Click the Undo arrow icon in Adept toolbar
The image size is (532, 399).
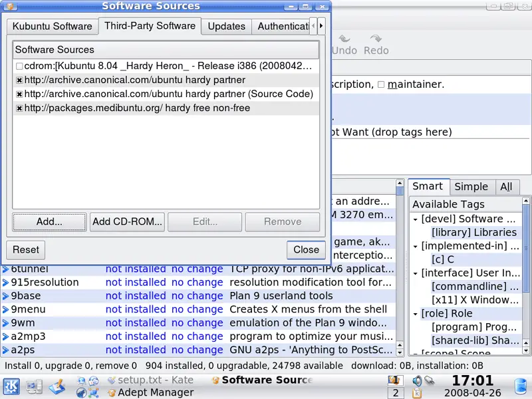pos(344,39)
